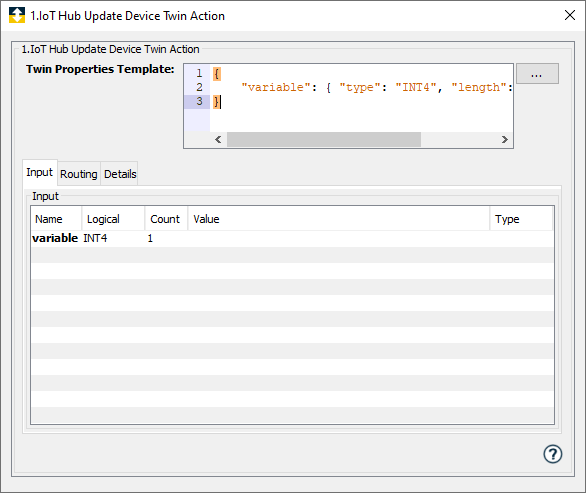The height and width of the screenshot is (493, 586).
Task: Click the Value column header
Action: [339, 219]
